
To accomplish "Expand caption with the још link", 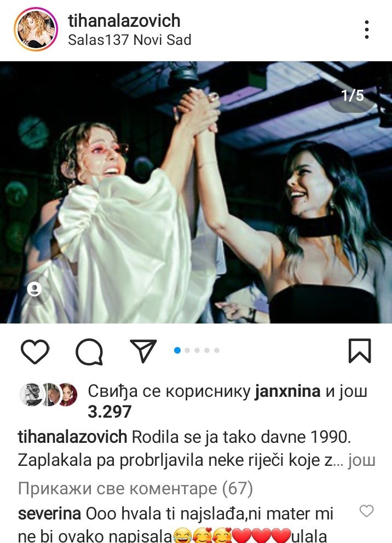I will click(x=361, y=460).
